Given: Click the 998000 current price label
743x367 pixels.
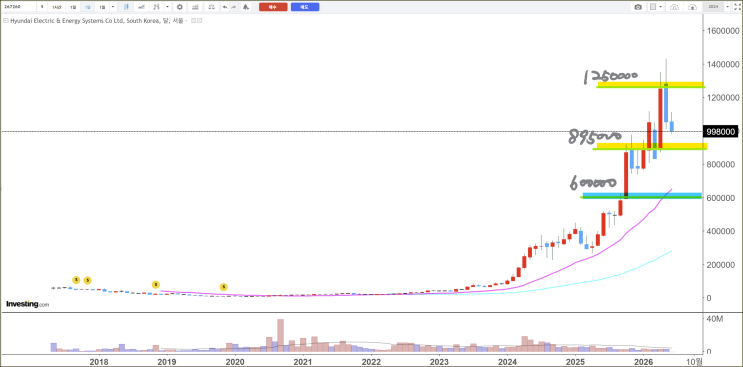Looking at the screenshot, I should point(720,132).
